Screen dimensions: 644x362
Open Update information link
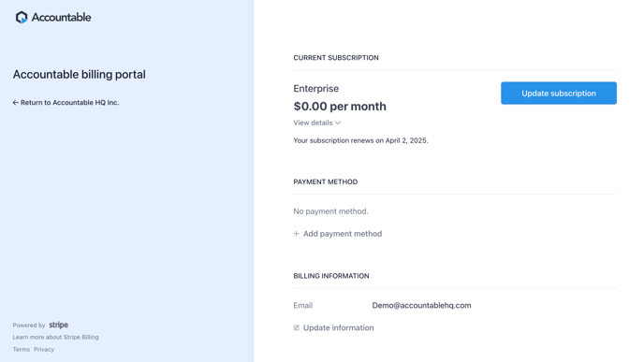pos(333,327)
